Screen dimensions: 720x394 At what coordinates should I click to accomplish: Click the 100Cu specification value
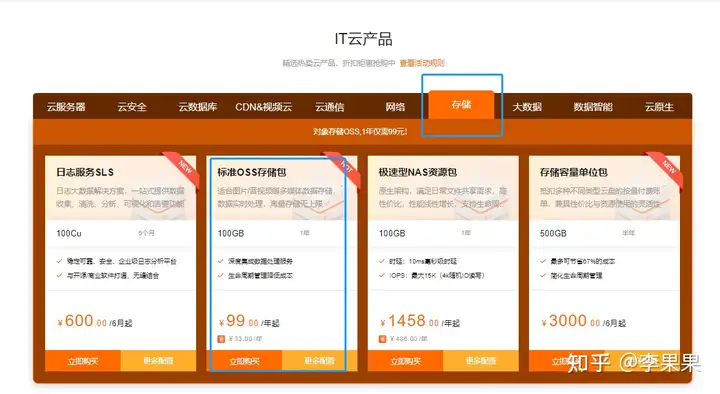coord(69,233)
